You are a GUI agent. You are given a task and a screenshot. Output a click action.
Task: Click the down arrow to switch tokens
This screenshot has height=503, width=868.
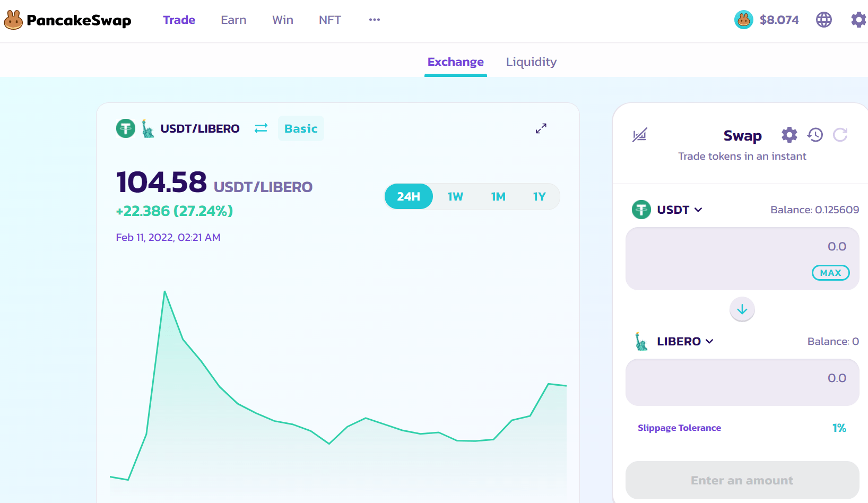click(x=742, y=309)
